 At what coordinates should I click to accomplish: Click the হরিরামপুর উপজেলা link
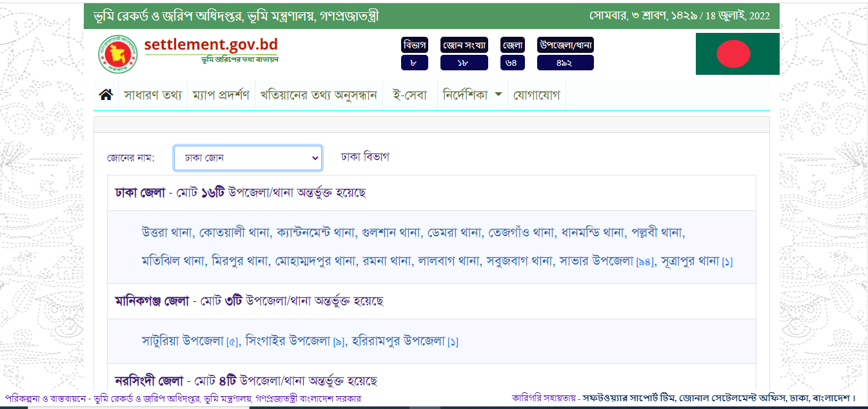tap(396, 341)
